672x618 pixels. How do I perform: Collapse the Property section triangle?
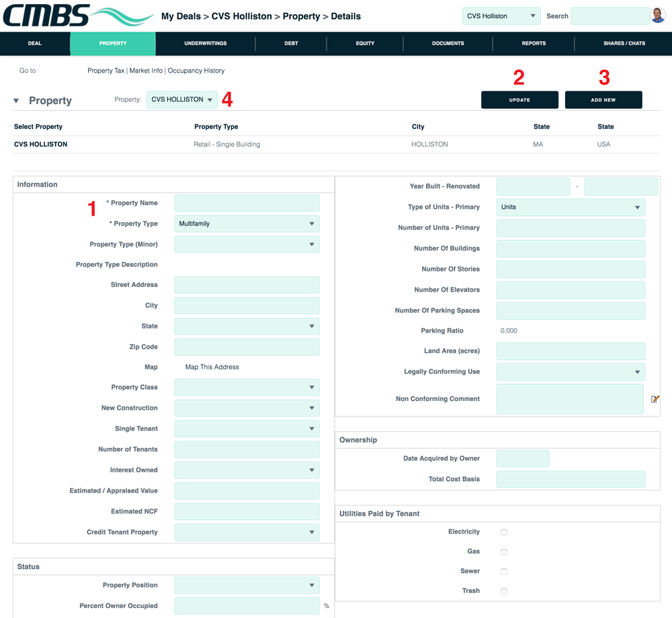click(16, 101)
